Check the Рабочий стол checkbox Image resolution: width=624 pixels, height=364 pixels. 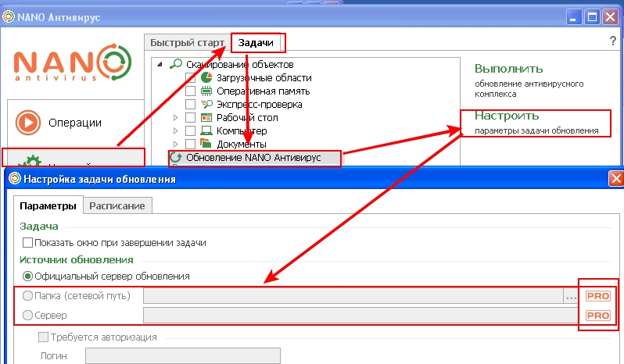[190, 118]
